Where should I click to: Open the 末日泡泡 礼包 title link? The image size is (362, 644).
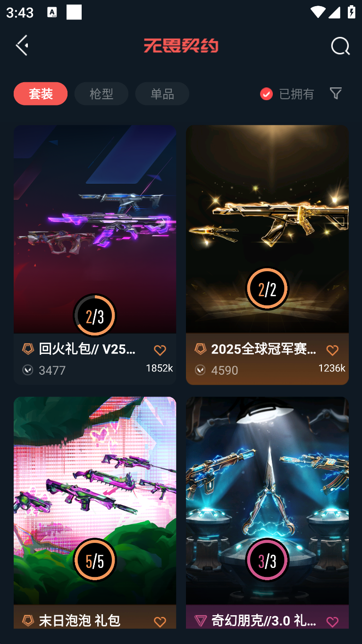79,620
